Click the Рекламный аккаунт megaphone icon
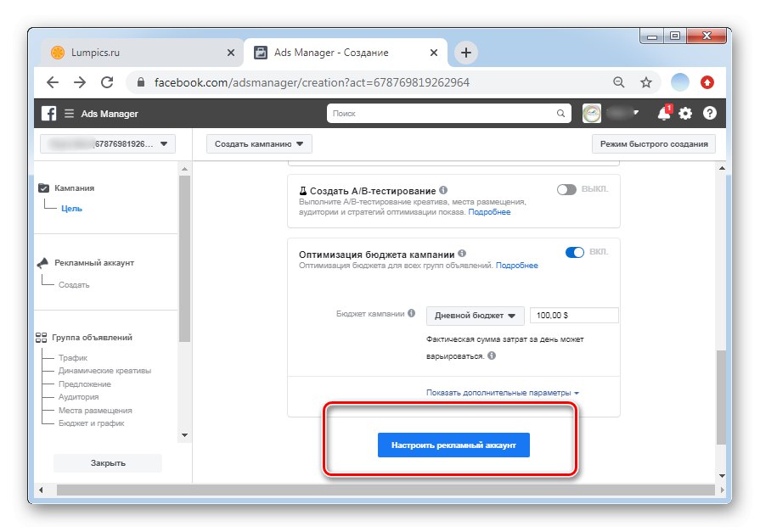Image resolution: width=760 pixels, height=532 pixels. 43,263
